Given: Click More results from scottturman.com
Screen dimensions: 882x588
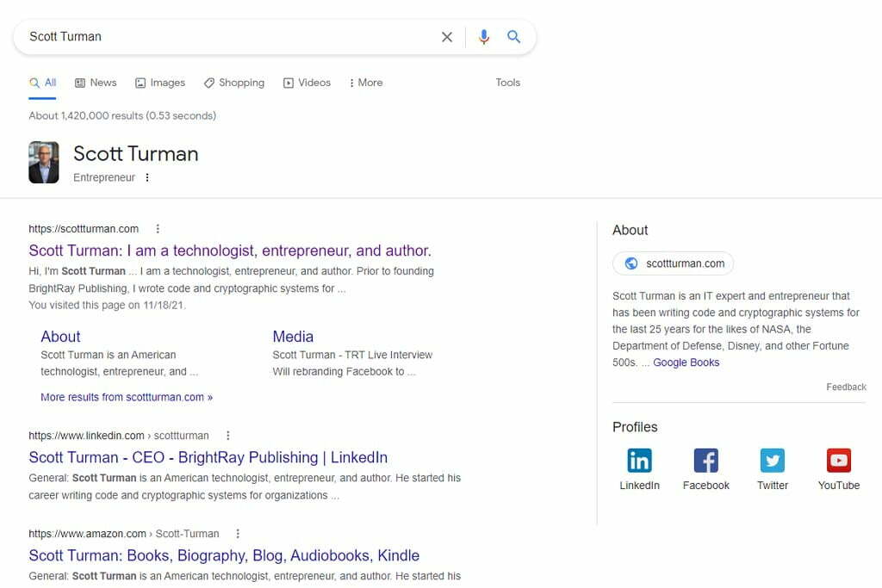Looking at the screenshot, I should pyautogui.click(x=127, y=398).
